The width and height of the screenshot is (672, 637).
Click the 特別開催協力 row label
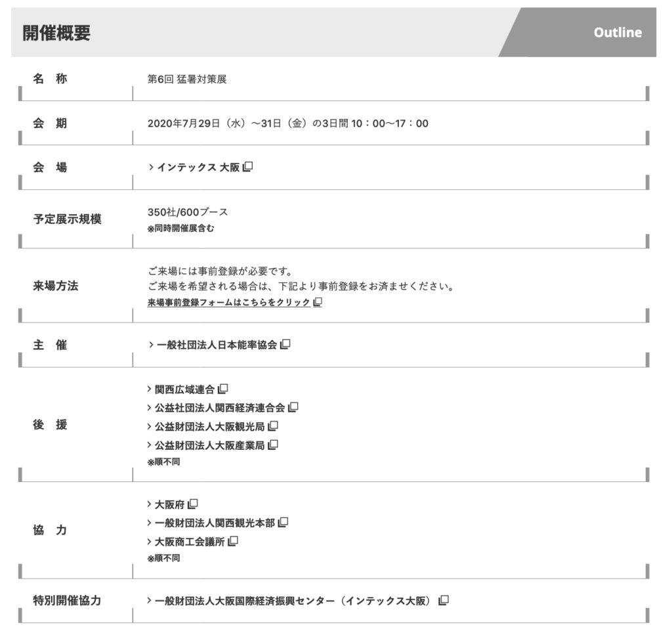coord(68,600)
